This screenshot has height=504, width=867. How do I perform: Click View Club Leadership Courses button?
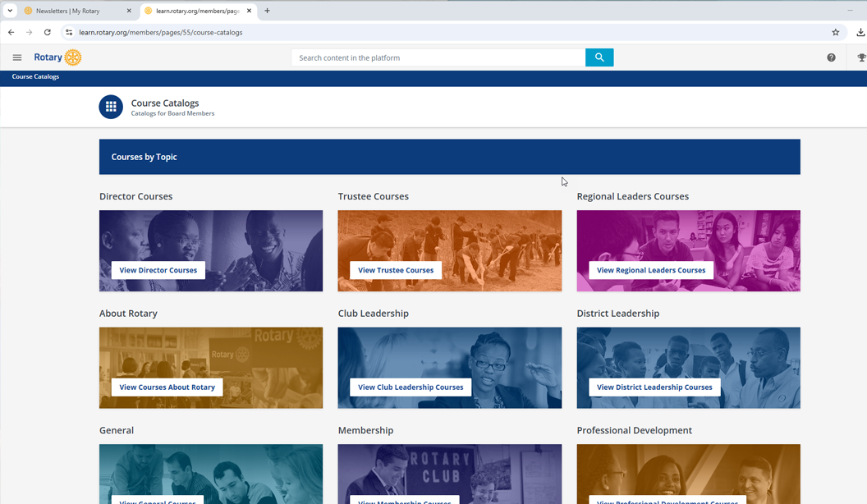tap(411, 387)
